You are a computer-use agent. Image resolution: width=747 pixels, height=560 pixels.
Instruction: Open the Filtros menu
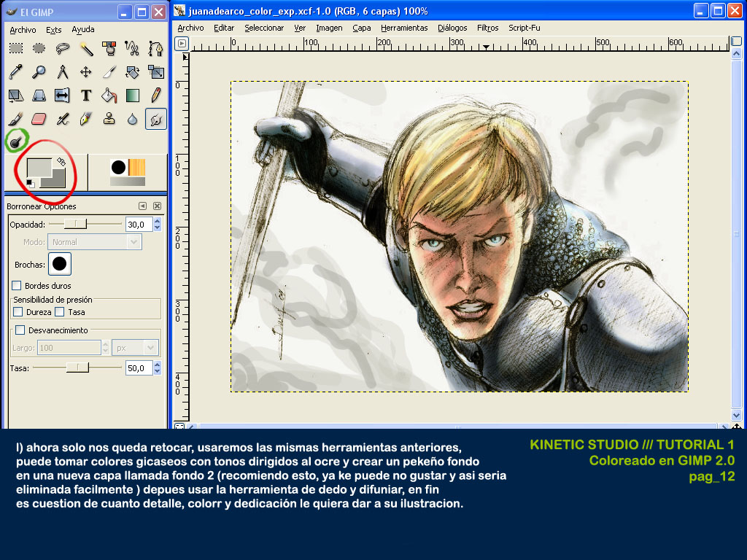(x=488, y=28)
